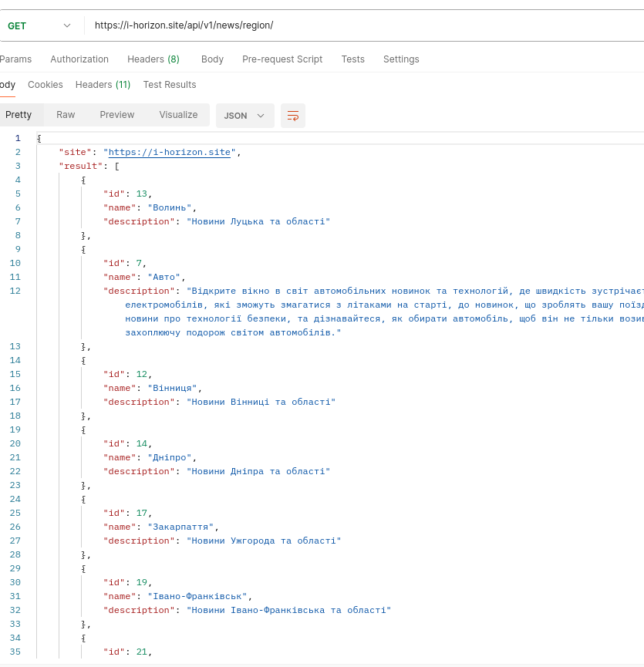Viewport: 644px width, 667px height.
Task: View the response Headers (11) tab
Action: point(103,85)
